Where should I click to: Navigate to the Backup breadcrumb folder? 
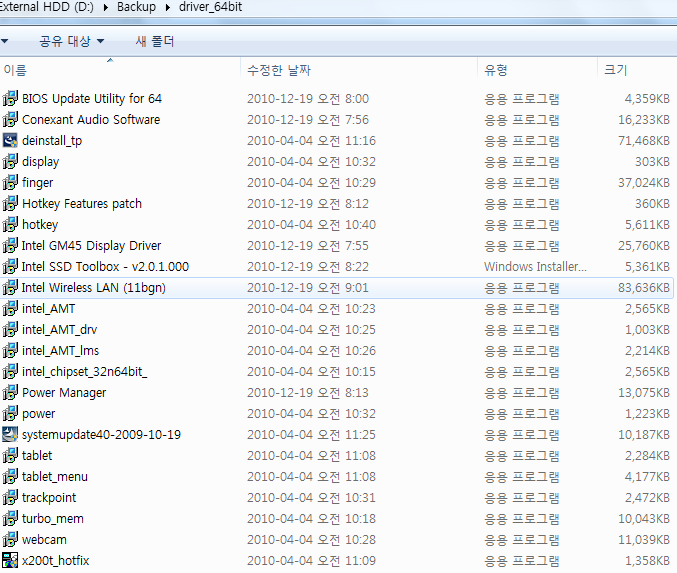tap(136, 7)
